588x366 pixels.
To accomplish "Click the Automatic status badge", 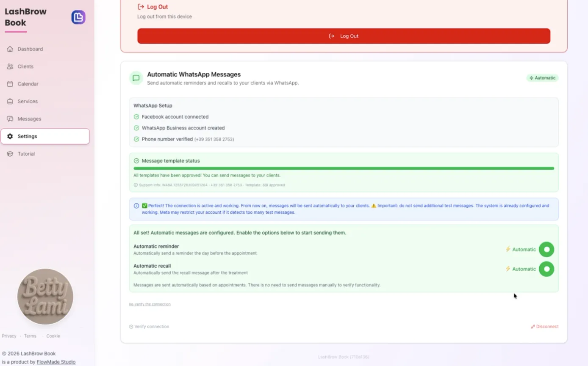I will (542, 78).
